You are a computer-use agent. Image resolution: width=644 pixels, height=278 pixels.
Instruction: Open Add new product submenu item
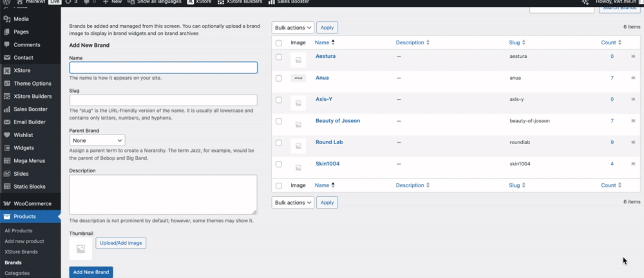24,241
